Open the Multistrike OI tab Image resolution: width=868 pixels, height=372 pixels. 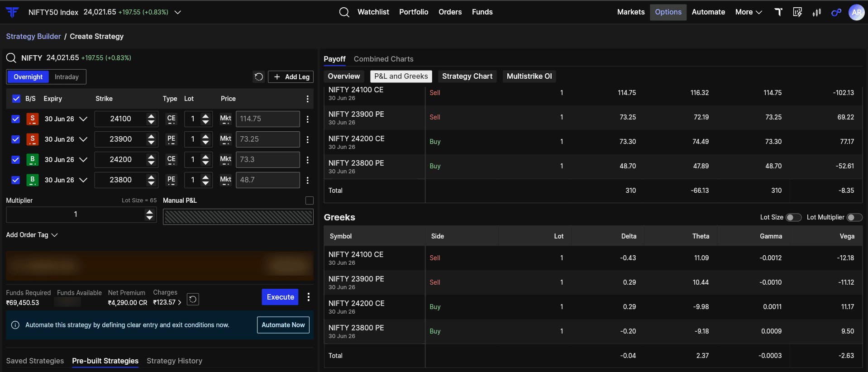pyautogui.click(x=529, y=76)
